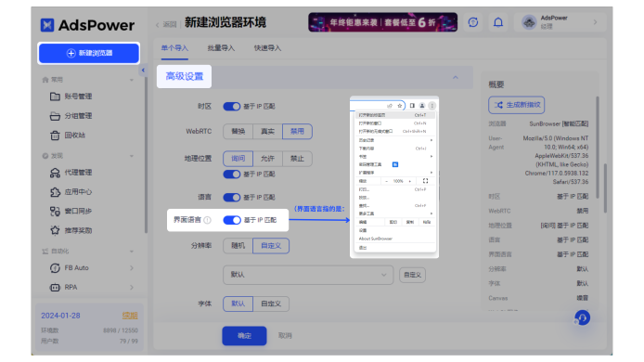
Task: Set 地理位置 to 询问
Action: click(238, 159)
